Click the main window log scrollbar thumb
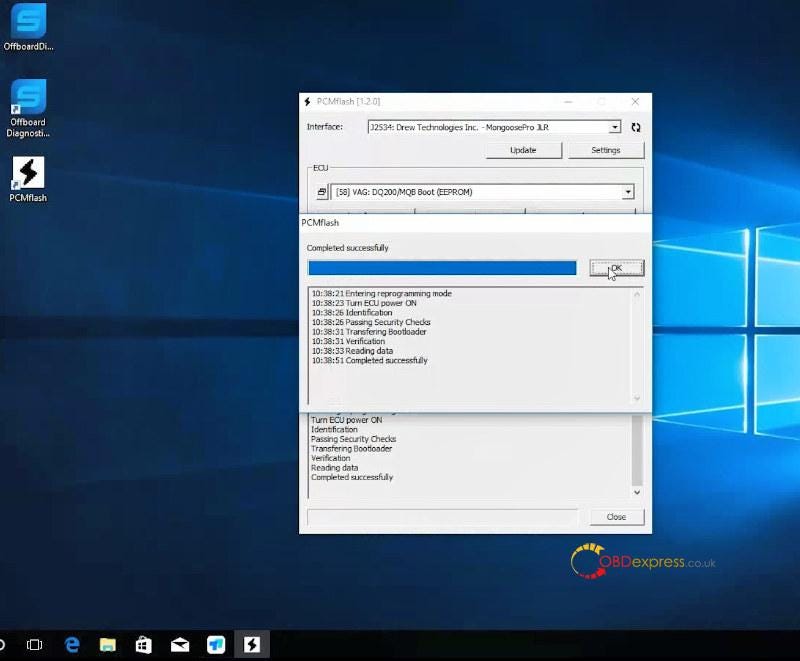 [637, 450]
